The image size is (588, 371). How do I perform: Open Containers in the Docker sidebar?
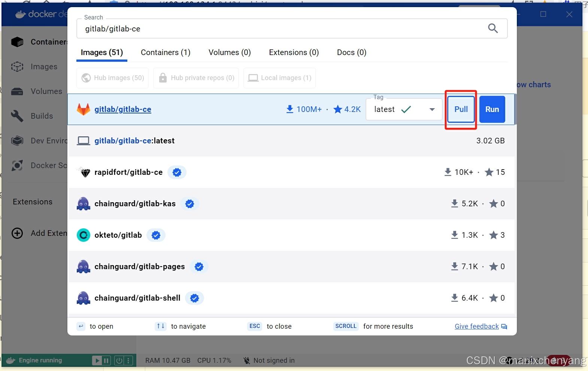pos(39,42)
